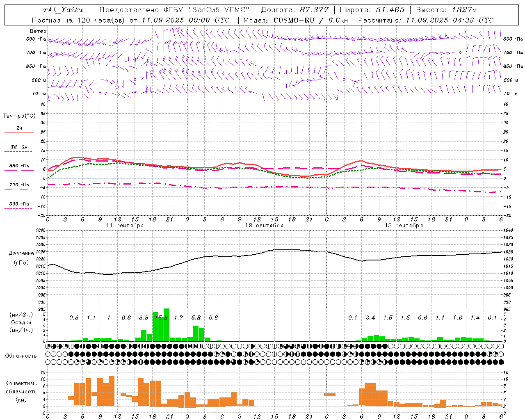525x420 pixels.
Task: Click the Тем-ра(°C) legend heading
Action: 19,116
